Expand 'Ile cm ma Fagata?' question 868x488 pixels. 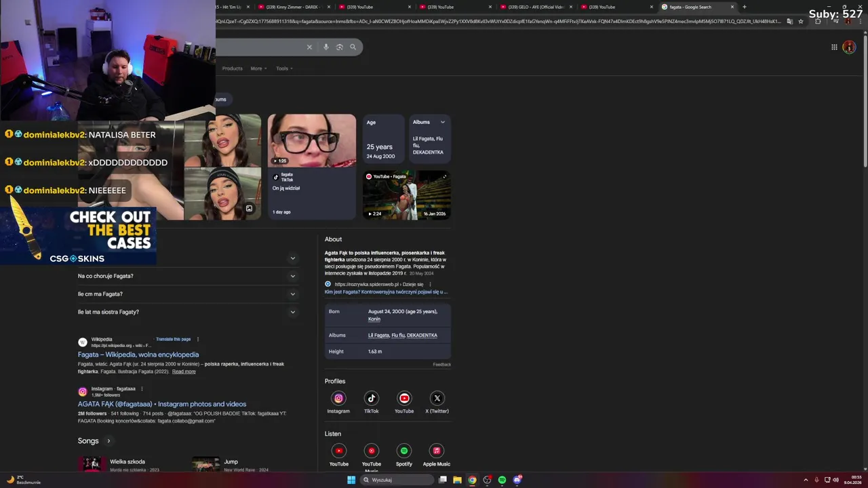tap(188, 294)
